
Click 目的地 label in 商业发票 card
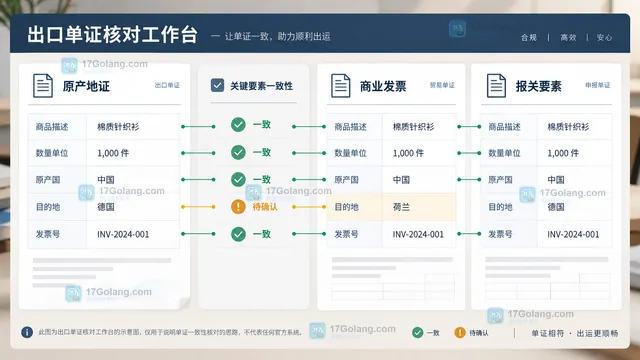pos(346,207)
